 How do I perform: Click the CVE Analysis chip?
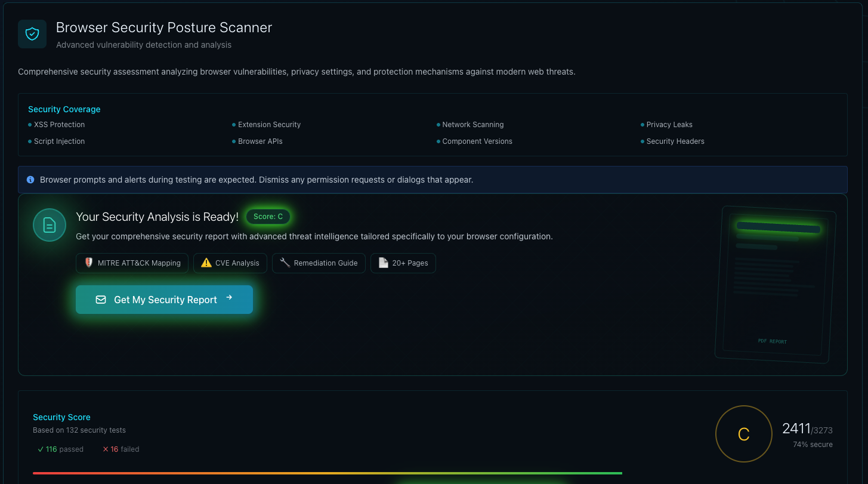(x=230, y=263)
